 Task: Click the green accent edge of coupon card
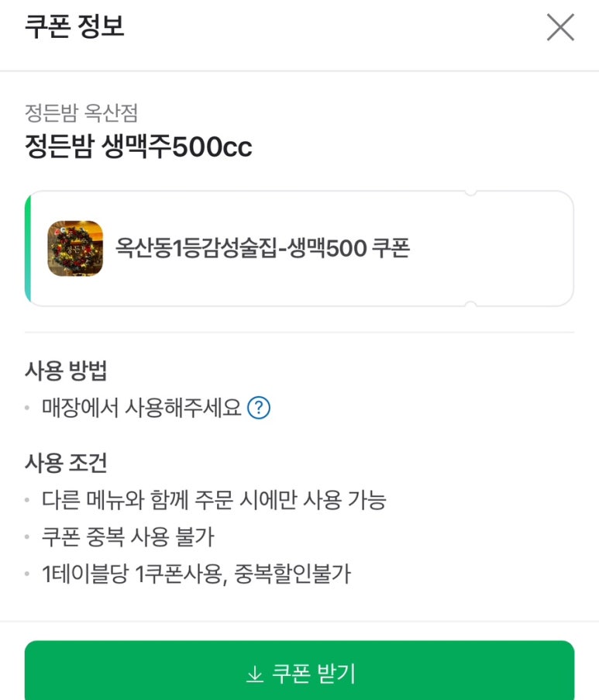coord(29,249)
